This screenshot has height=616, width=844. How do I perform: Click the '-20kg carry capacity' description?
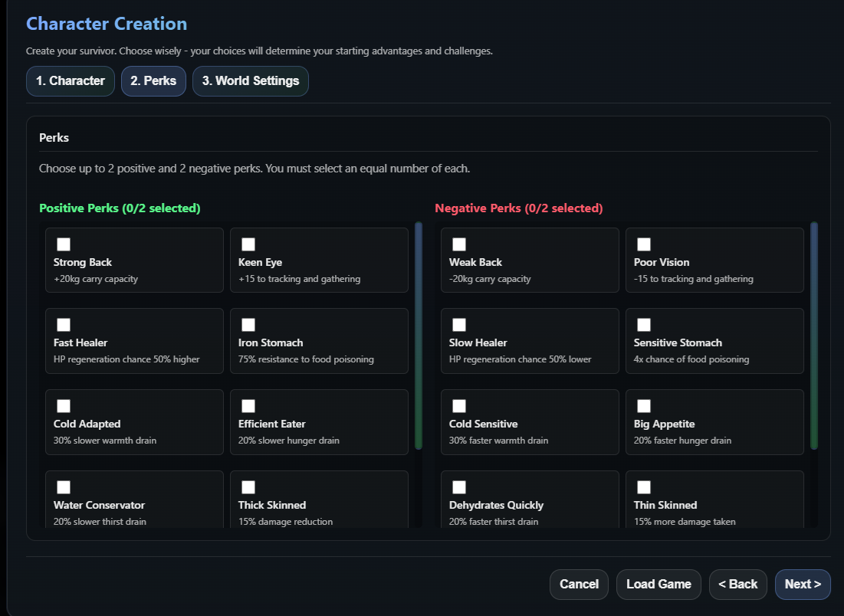click(490, 279)
